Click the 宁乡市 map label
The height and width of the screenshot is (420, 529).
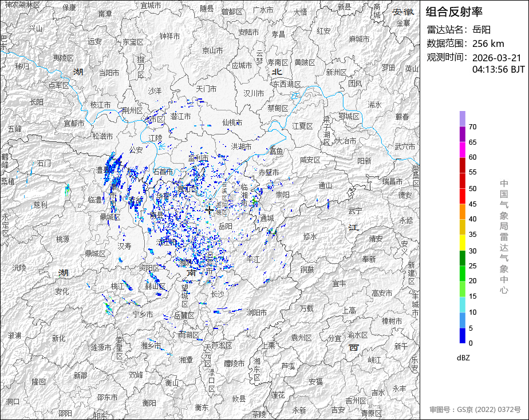click(143, 315)
